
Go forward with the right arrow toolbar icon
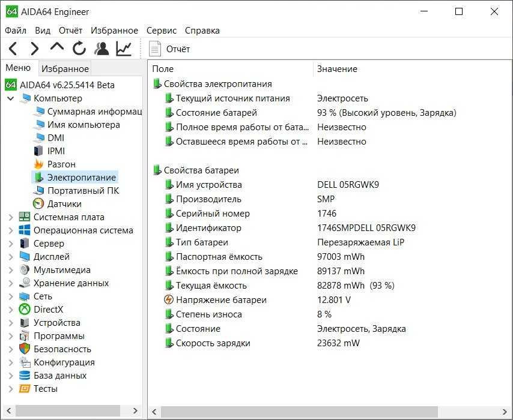pyautogui.click(x=34, y=49)
